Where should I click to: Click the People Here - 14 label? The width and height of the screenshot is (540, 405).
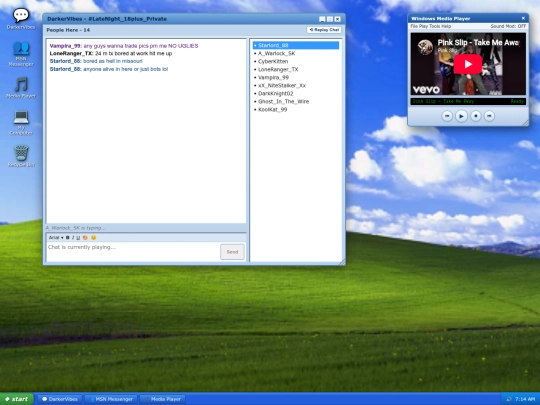click(68, 30)
